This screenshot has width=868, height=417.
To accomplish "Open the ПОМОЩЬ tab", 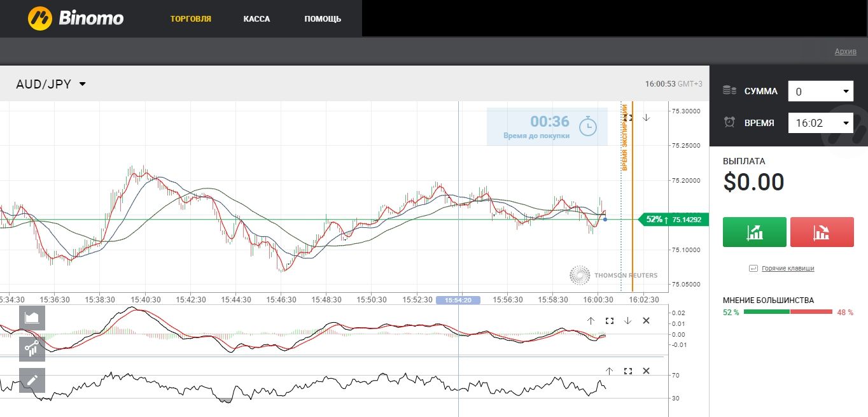I will (x=323, y=18).
